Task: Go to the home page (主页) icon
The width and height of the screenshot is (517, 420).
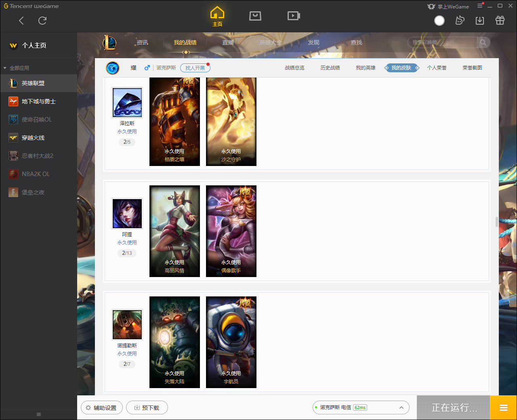Action: [217, 16]
